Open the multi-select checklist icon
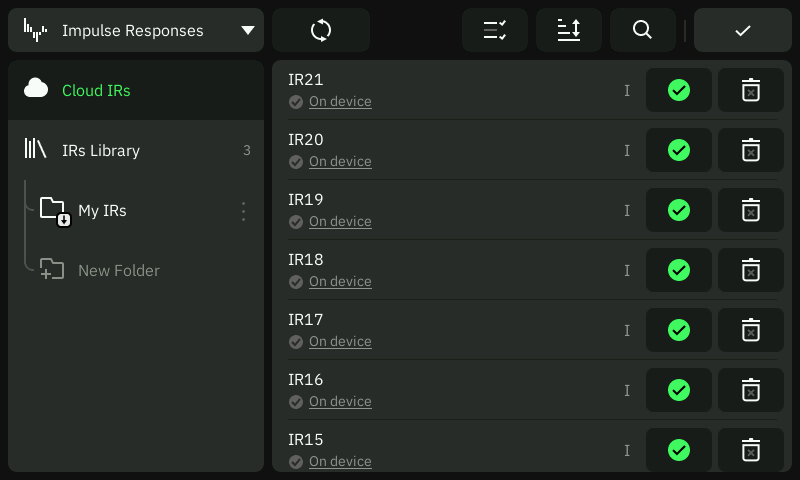The image size is (800, 480). tap(494, 30)
